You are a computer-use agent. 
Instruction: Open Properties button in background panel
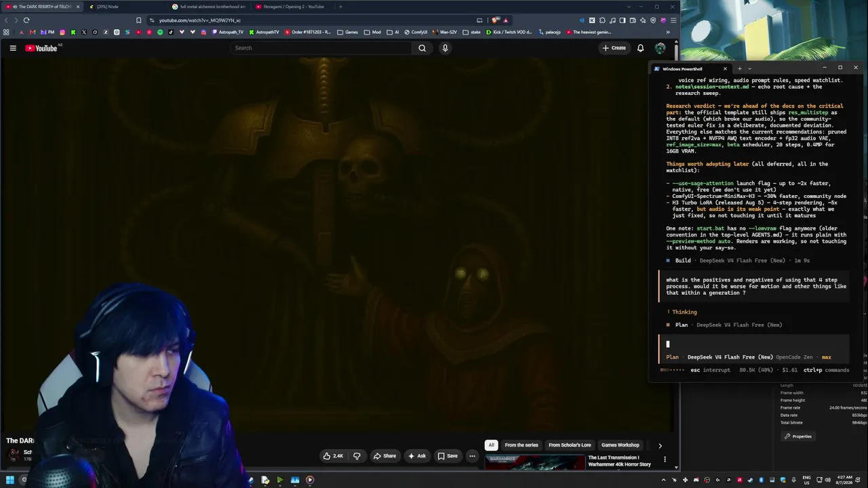tap(798, 436)
